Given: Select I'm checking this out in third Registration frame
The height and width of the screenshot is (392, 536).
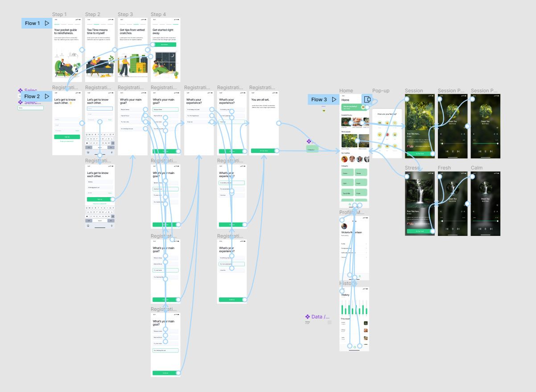Looking at the screenshot, I should click(132, 128).
